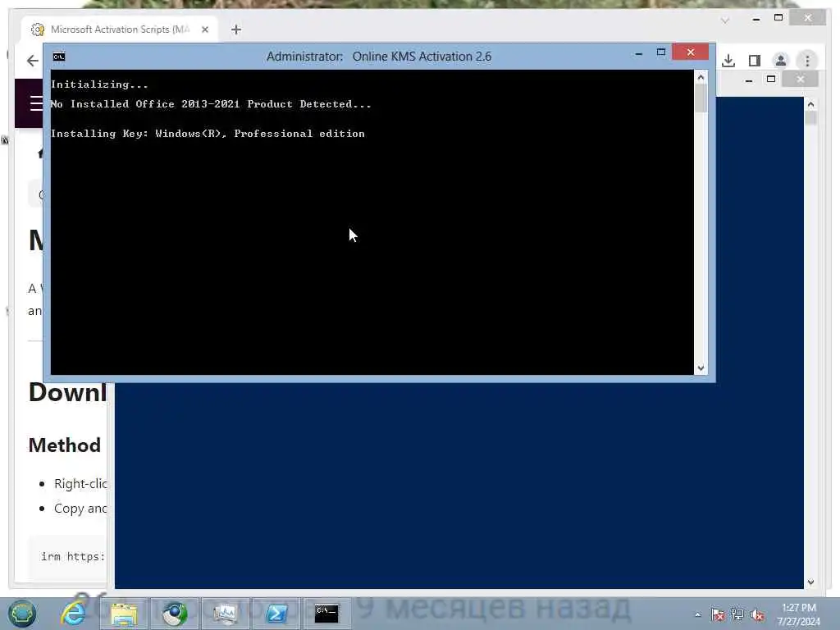Click the 'Initializing...' console line
The image size is (840, 630).
(99, 84)
